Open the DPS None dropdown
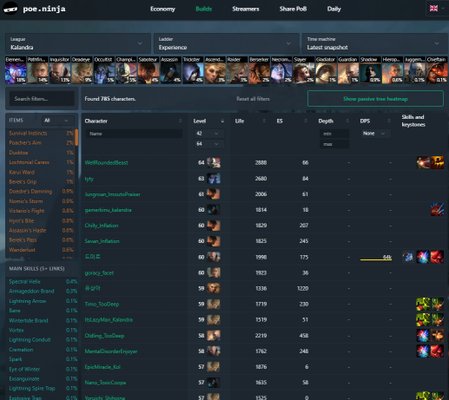This screenshot has width=449, height=400. (x=374, y=133)
